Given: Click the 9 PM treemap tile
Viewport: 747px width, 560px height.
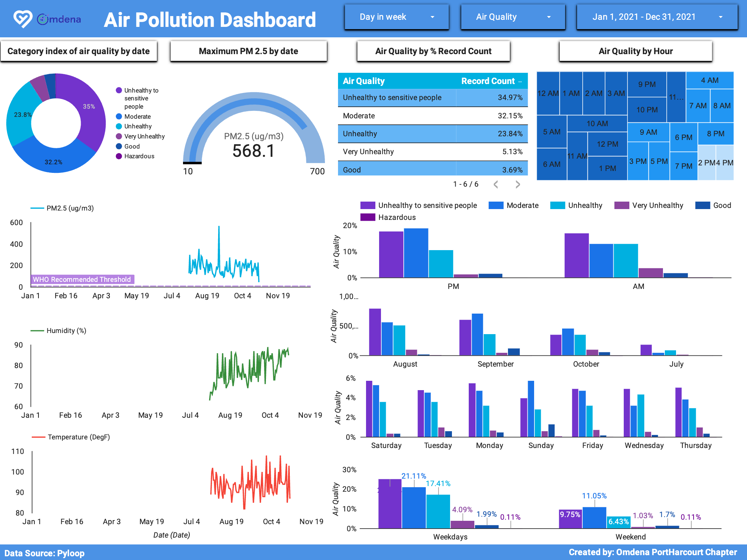Looking at the screenshot, I should (647, 84).
